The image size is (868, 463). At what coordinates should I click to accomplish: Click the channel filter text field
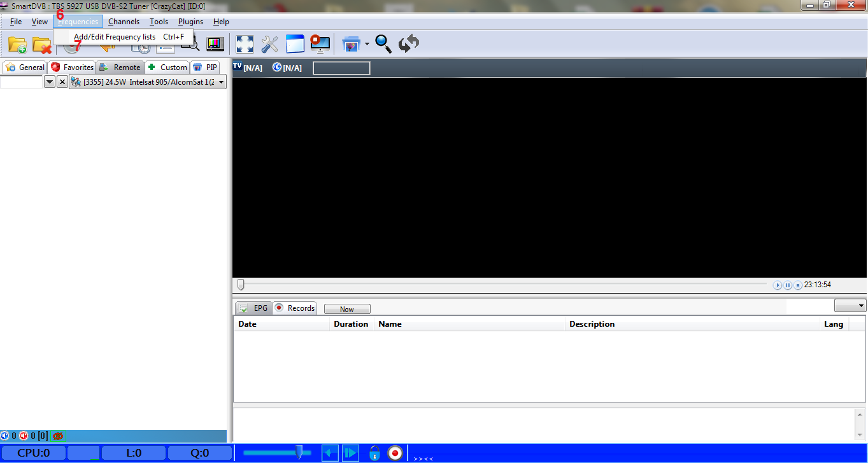click(x=21, y=82)
